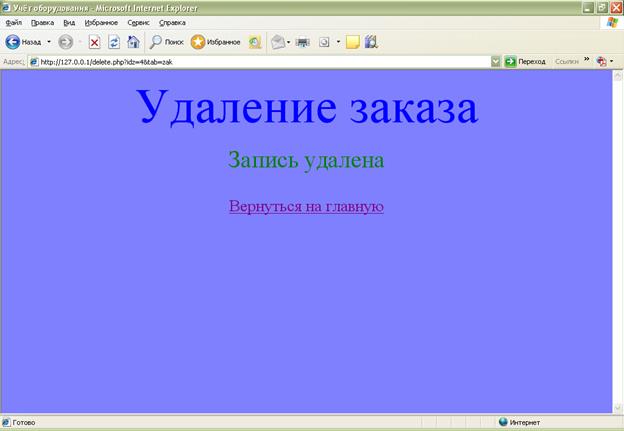
Task: Click the Print icon in toolbar
Action: coord(302,42)
